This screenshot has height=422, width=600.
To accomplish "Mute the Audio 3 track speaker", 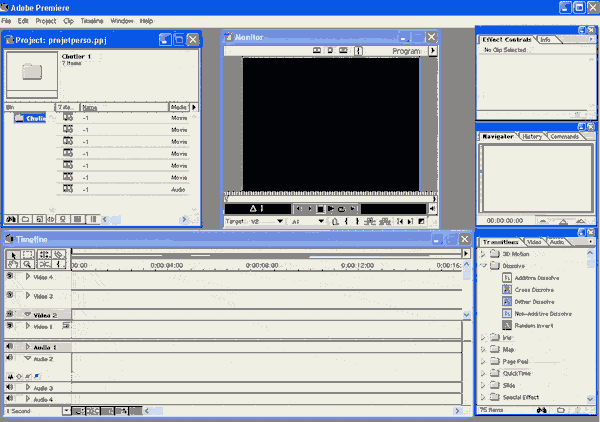I will pyautogui.click(x=10, y=387).
